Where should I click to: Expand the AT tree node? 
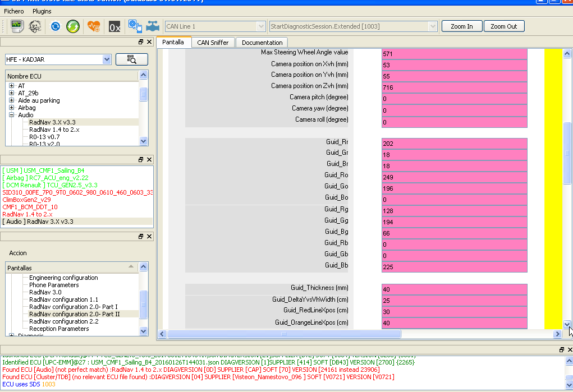[x=11, y=85]
